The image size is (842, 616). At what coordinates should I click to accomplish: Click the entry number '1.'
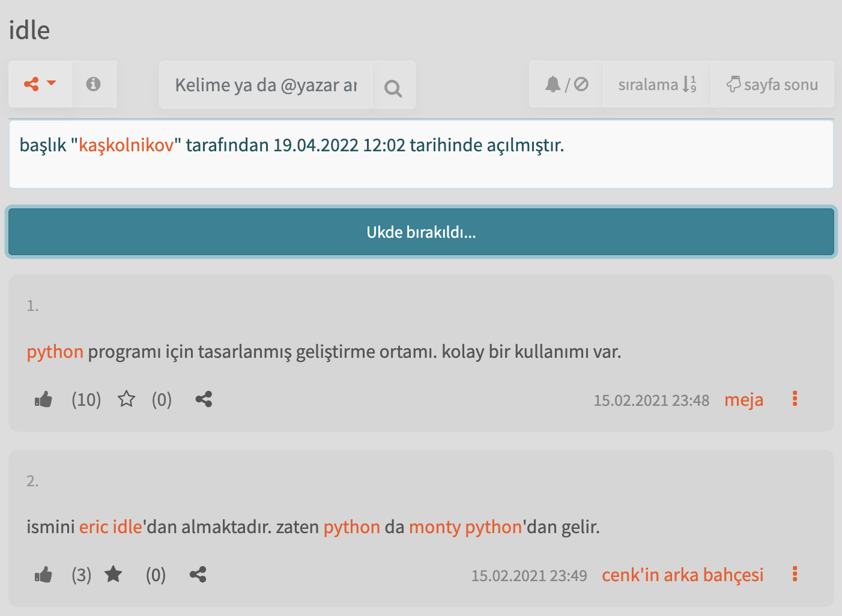32,306
